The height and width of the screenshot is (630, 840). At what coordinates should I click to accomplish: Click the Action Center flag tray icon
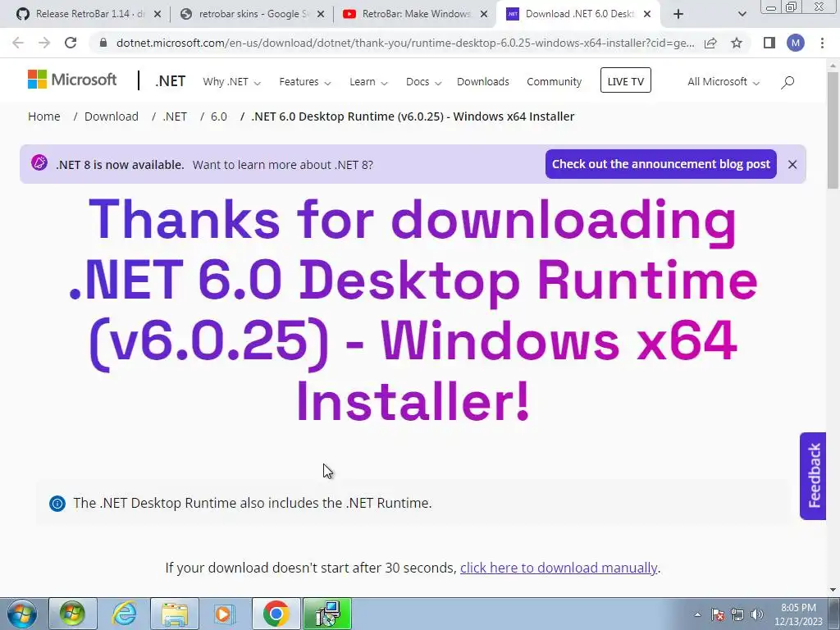pyautogui.click(x=718, y=614)
